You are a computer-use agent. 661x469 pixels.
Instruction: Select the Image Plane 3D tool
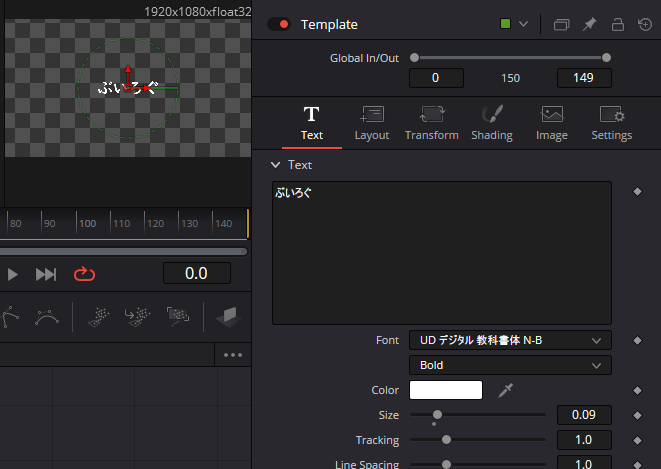click(228, 317)
